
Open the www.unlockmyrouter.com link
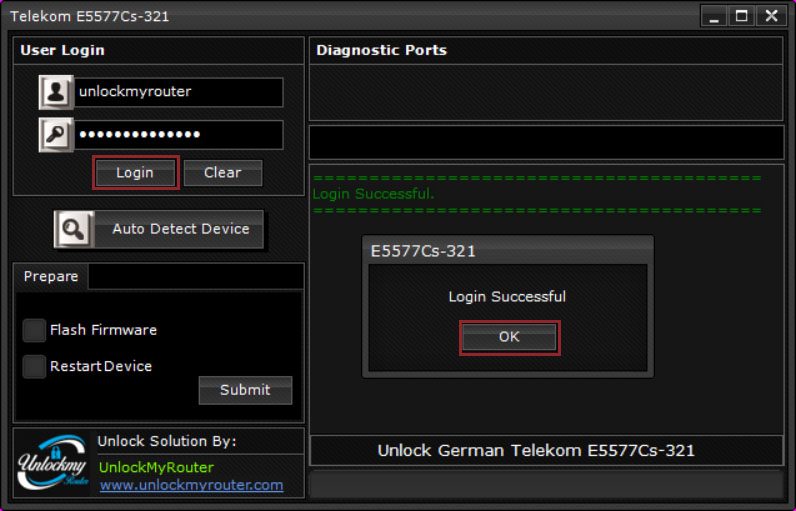(191, 485)
